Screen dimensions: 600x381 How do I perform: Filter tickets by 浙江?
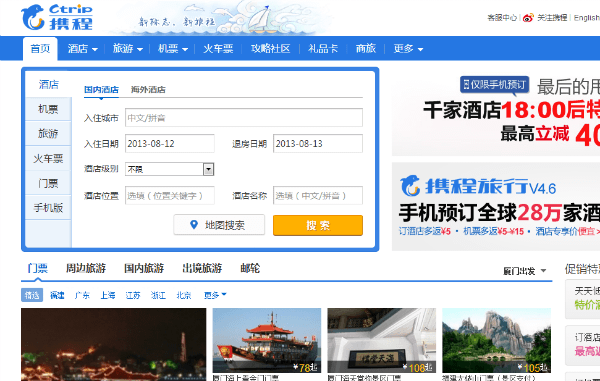click(158, 295)
